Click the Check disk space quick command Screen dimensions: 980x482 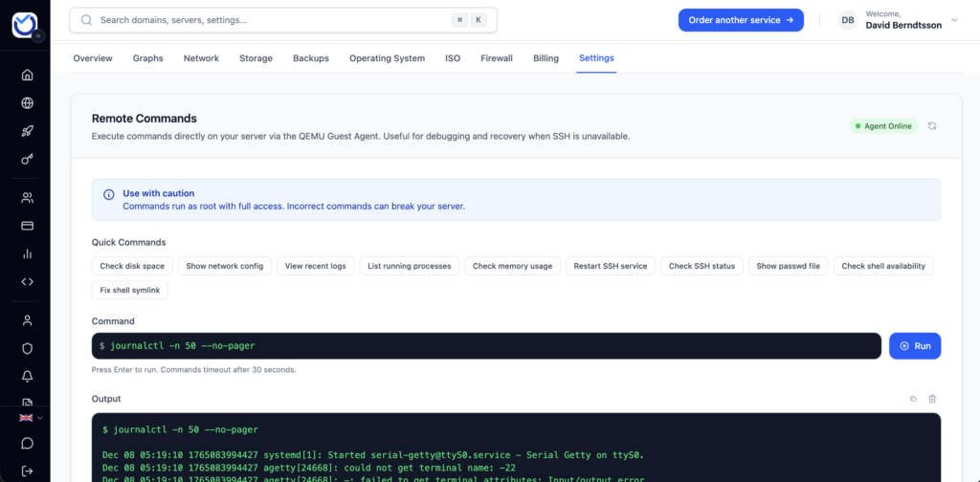pyautogui.click(x=132, y=266)
